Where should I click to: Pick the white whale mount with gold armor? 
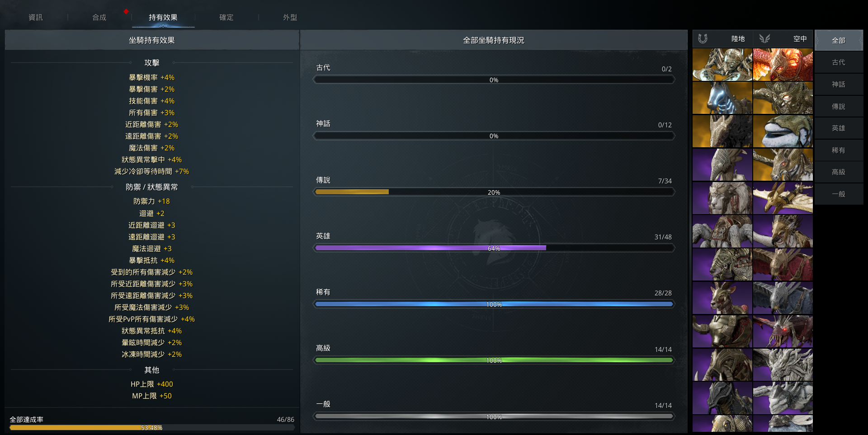(x=783, y=131)
